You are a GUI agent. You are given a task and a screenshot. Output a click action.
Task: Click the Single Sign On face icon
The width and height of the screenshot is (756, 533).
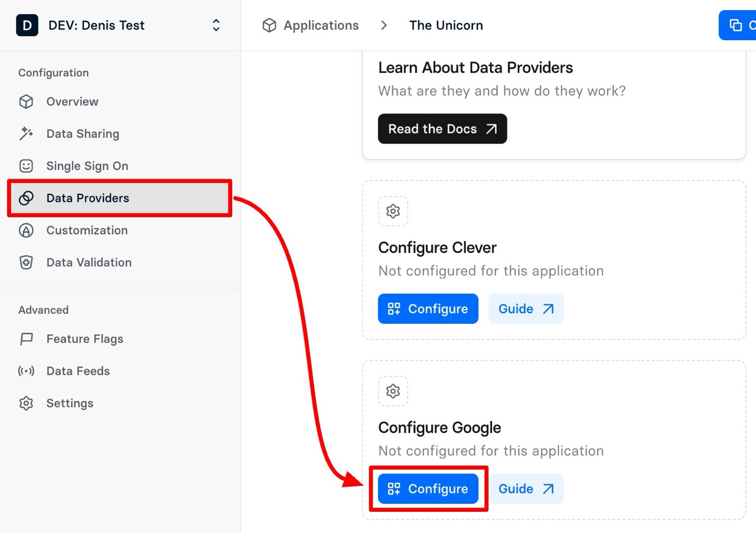point(26,166)
